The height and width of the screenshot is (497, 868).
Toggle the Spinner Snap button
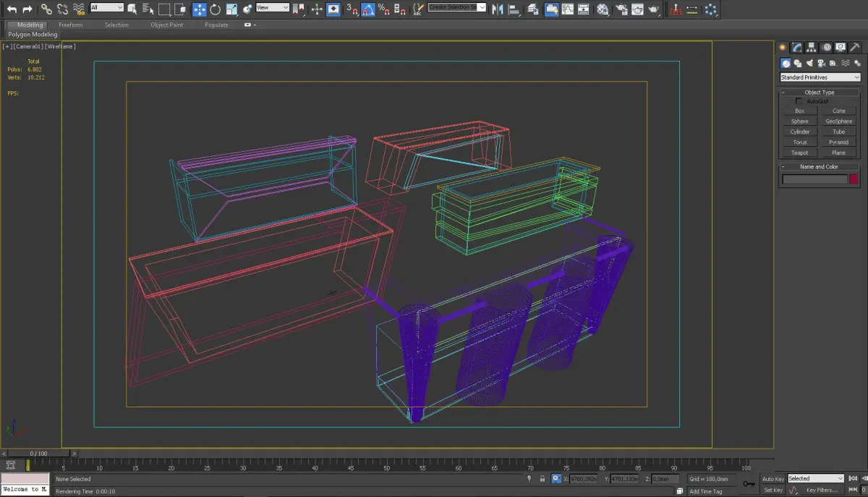point(399,9)
